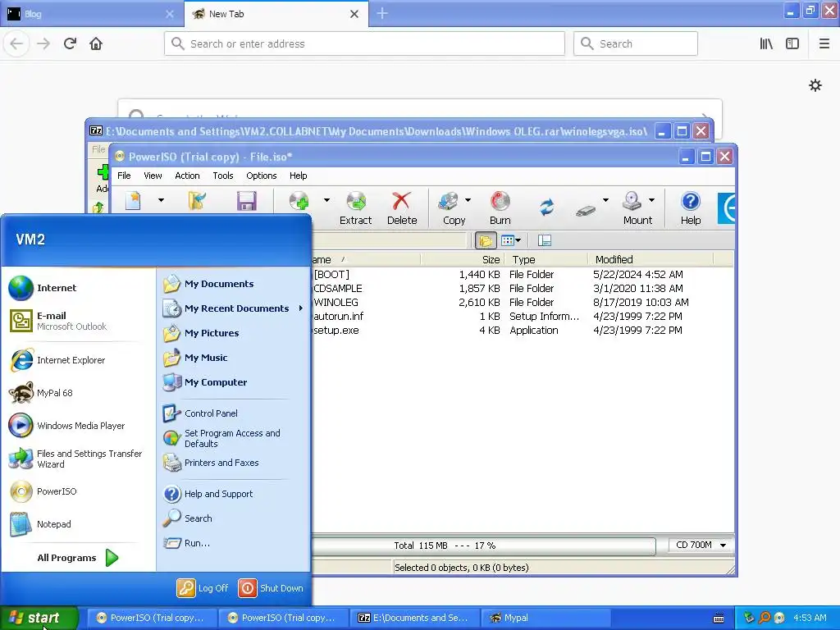Open My Pictures in Start menu
The image size is (840, 630).
[234, 333]
